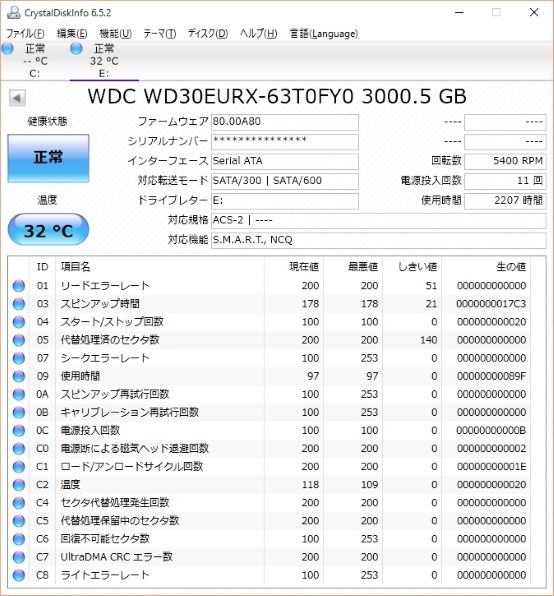Click the CrystalDiskInfo app icon in title bar

click(14, 13)
